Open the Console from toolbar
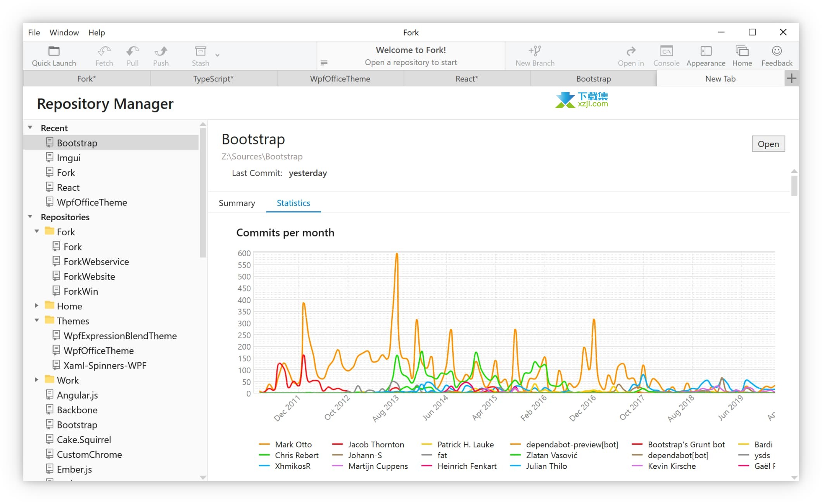 666,51
